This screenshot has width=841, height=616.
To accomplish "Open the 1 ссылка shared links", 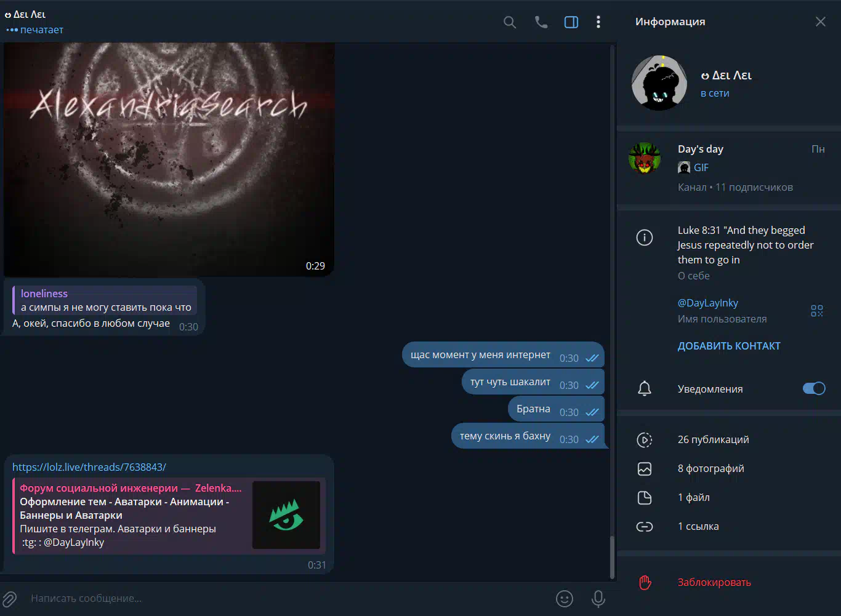I will pos(729,526).
